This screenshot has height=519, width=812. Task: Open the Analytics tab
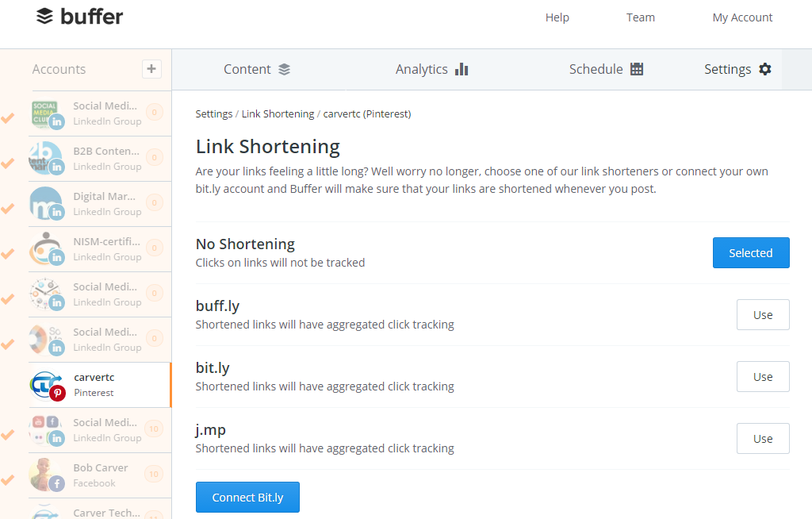click(432, 70)
